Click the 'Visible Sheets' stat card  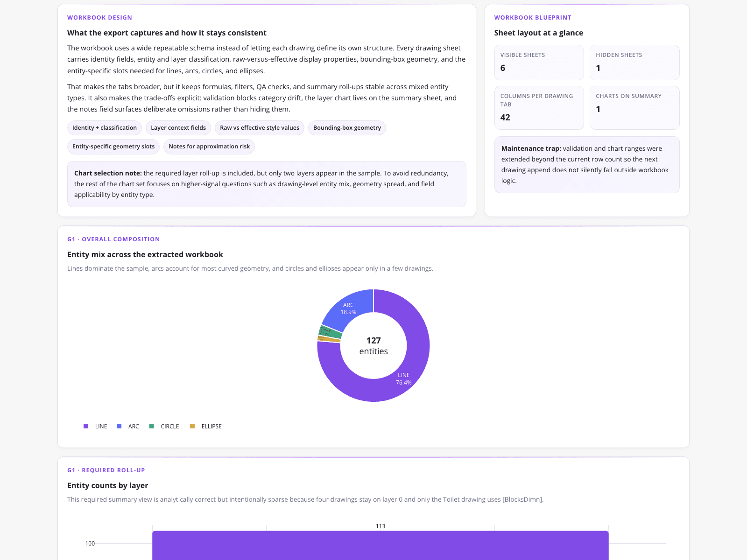[539, 63]
